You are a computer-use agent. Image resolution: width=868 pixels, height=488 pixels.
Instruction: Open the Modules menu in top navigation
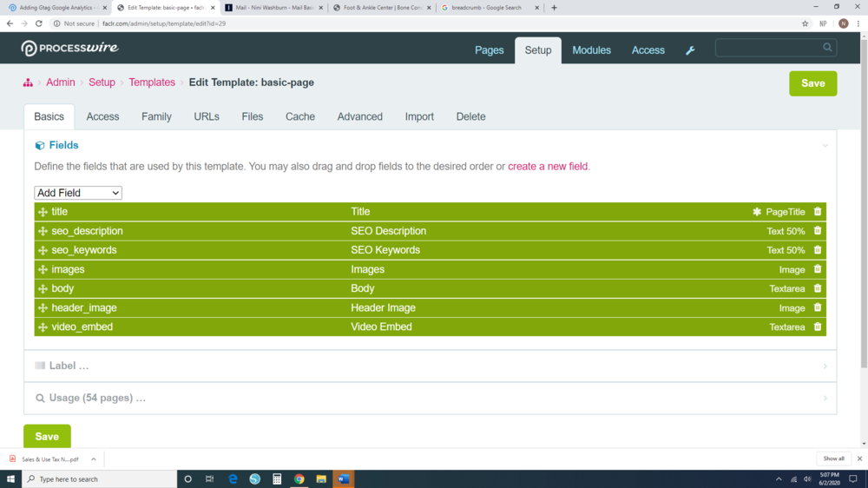point(591,50)
